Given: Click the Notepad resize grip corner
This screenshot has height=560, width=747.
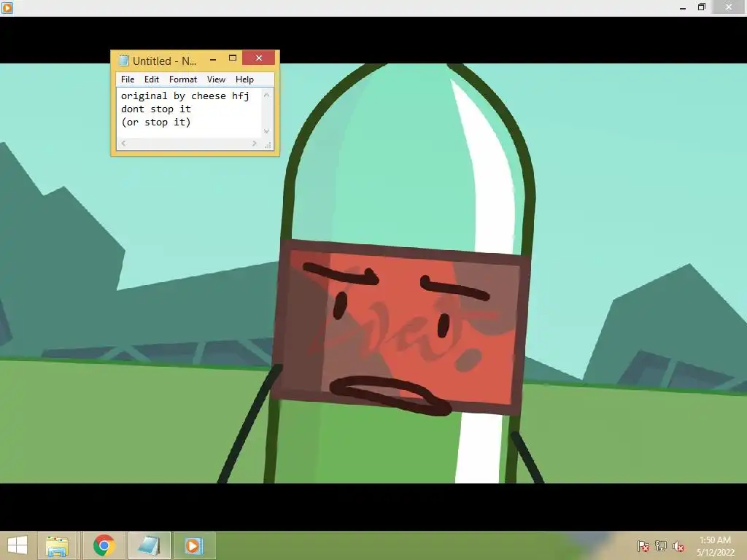Looking at the screenshot, I should pos(268,145).
